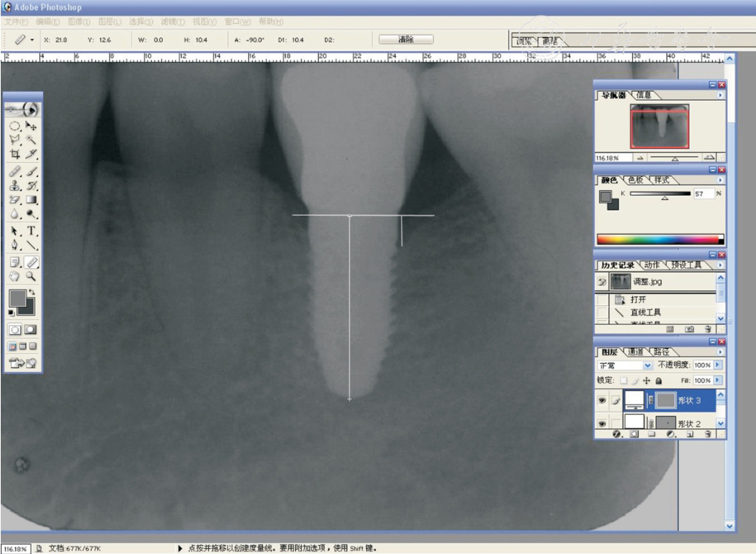Image resolution: width=756 pixels, height=554 pixels.
Task: Choose the Horizontal Type tool
Action: pyautogui.click(x=32, y=231)
